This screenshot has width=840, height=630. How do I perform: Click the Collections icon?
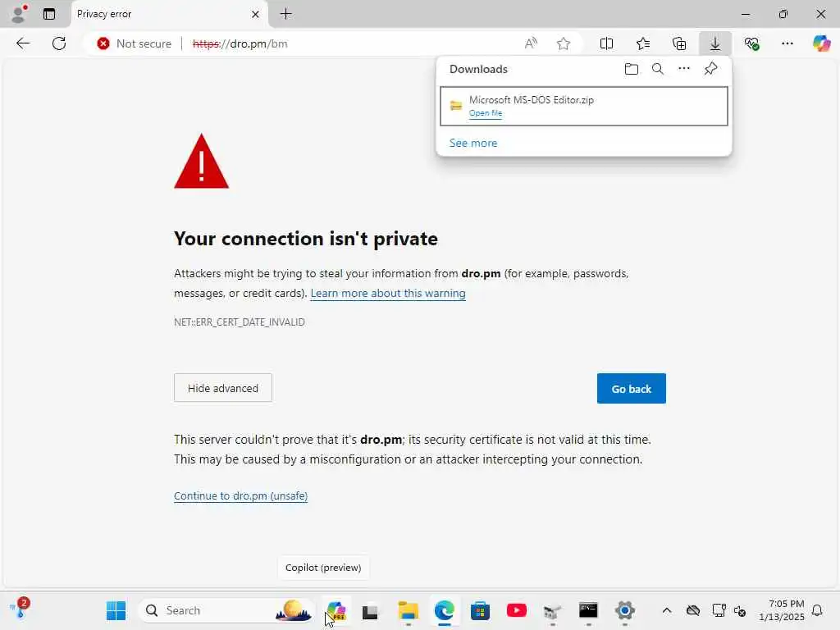(x=678, y=43)
